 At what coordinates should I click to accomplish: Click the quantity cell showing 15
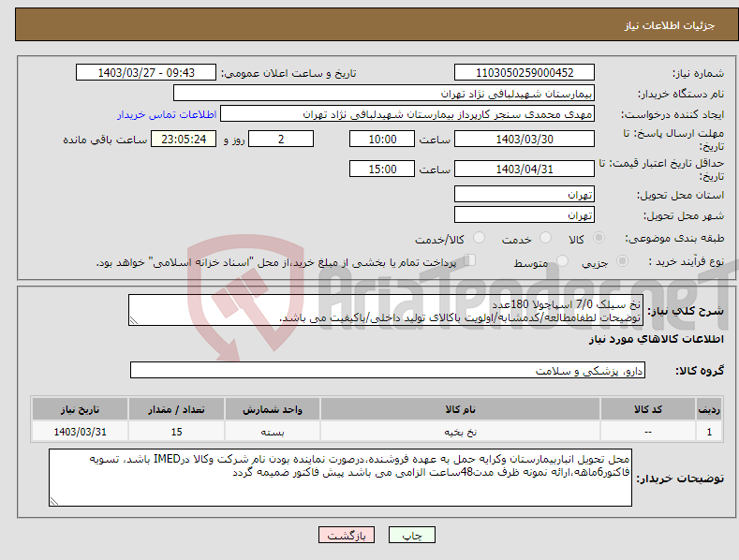(x=176, y=432)
